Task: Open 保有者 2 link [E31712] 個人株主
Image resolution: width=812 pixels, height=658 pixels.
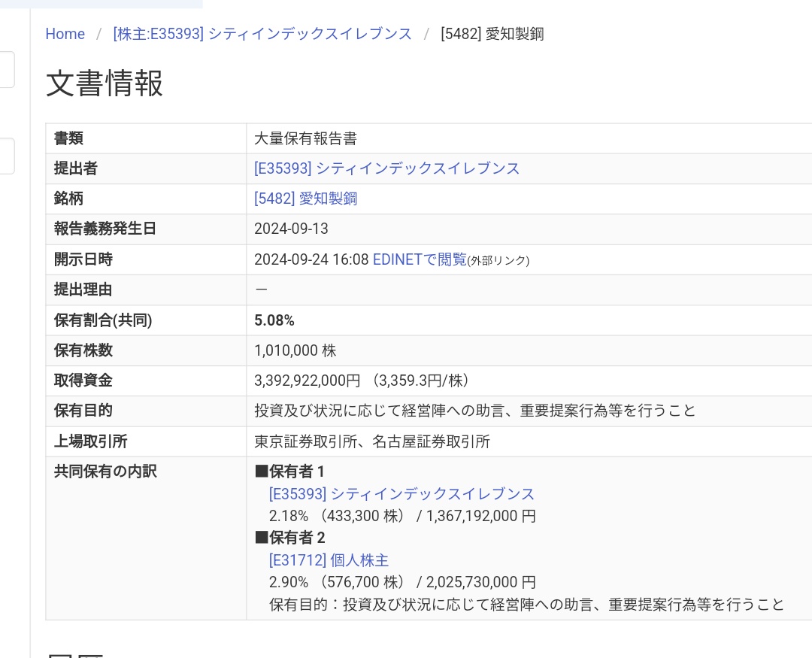Action: tap(329, 560)
